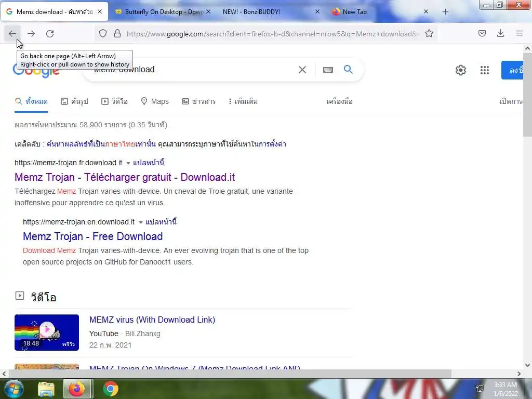The width and height of the screenshot is (532, 399).
Task: Click แปลหน้านี้ for the English result
Action: point(161,222)
